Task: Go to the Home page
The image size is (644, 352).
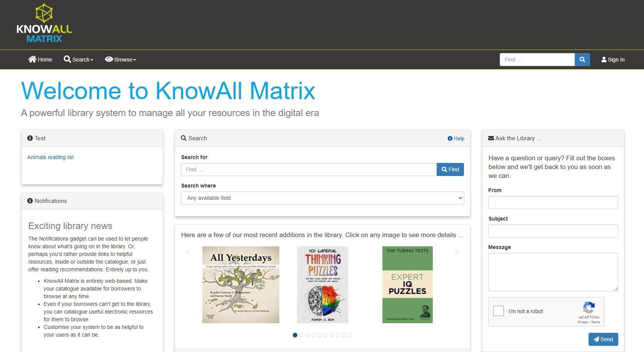Action: pyautogui.click(x=40, y=60)
